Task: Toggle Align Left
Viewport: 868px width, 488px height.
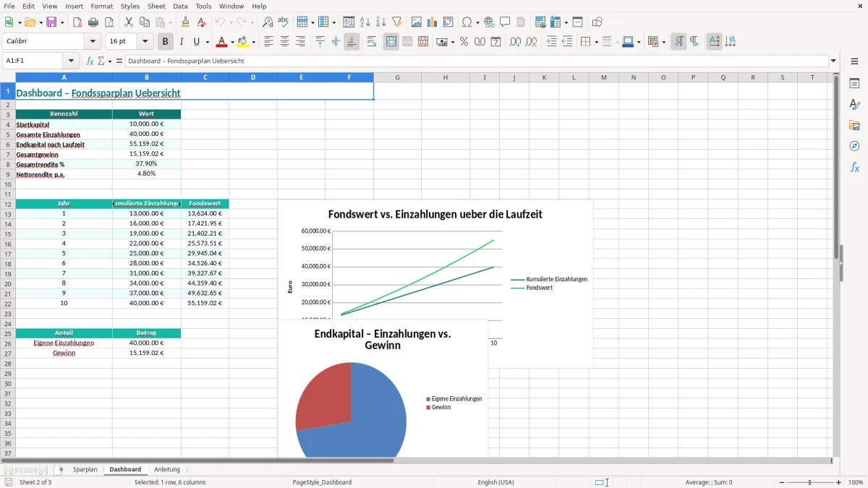Action: coord(268,42)
